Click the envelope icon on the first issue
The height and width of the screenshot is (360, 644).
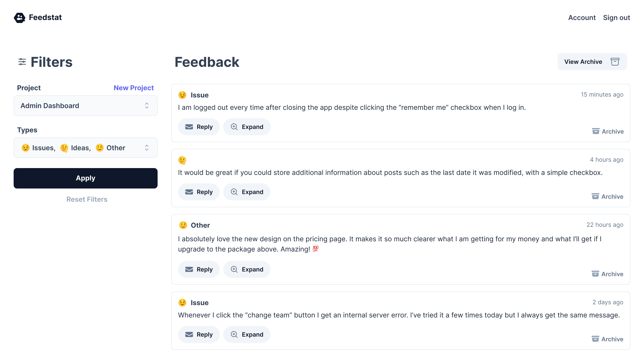tap(189, 127)
